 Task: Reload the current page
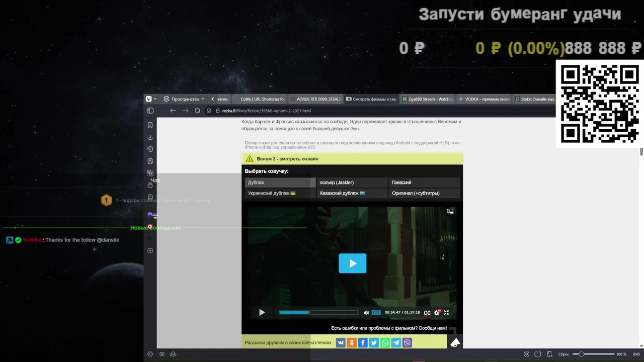pyautogui.click(x=197, y=111)
